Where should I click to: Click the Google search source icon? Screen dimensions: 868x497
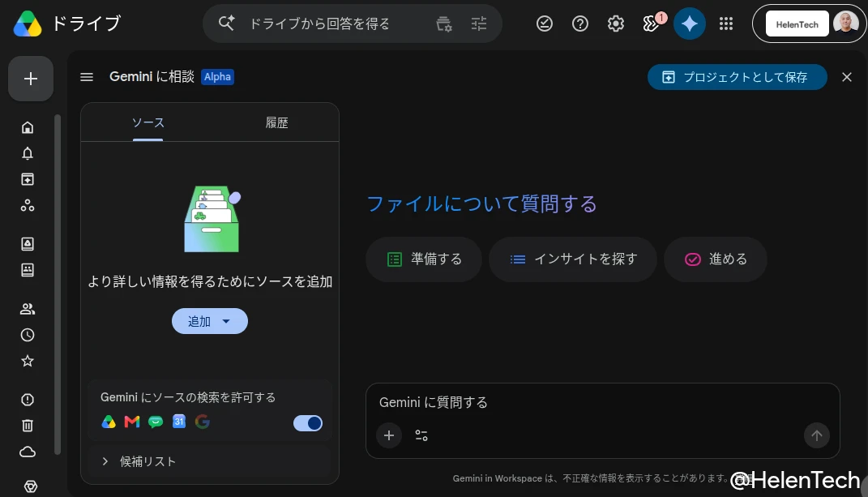tap(203, 422)
